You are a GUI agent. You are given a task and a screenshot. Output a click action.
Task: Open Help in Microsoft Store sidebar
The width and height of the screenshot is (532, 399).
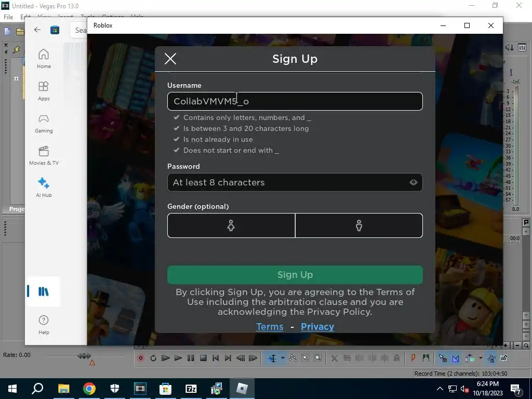(44, 325)
